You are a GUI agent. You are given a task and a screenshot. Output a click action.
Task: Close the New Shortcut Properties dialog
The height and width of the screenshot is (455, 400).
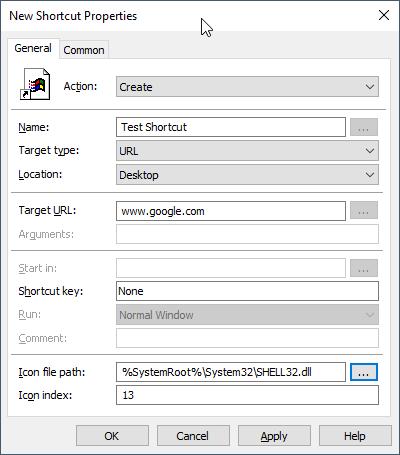(384, 15)
